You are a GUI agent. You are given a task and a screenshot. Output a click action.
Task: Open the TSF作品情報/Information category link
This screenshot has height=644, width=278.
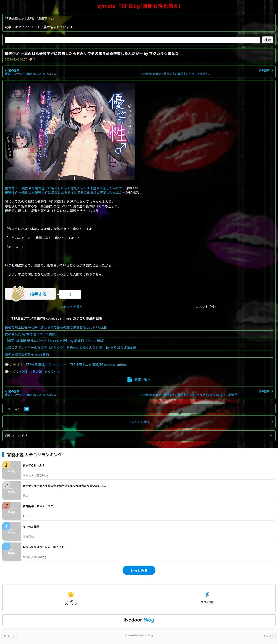(44, 365)
